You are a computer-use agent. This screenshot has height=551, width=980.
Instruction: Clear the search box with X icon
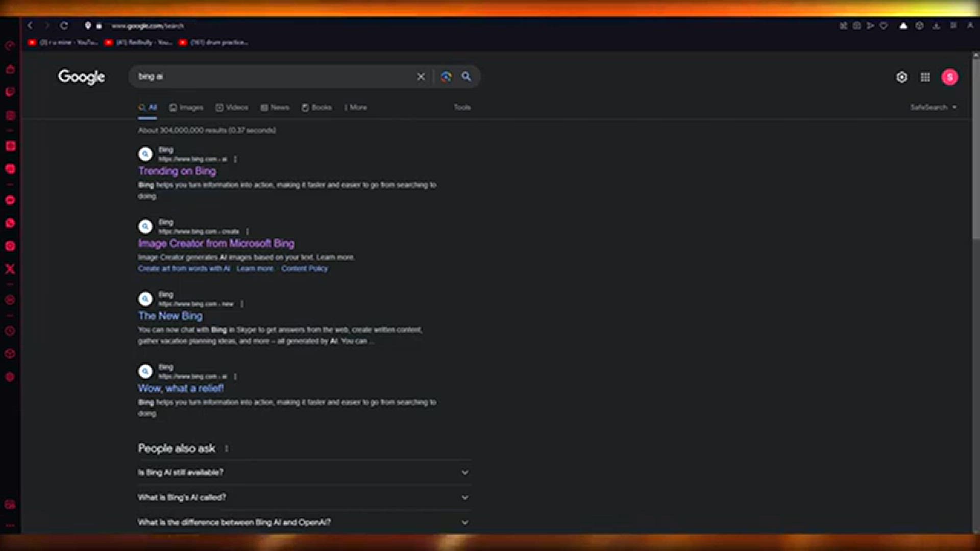[x=421, y=77]
